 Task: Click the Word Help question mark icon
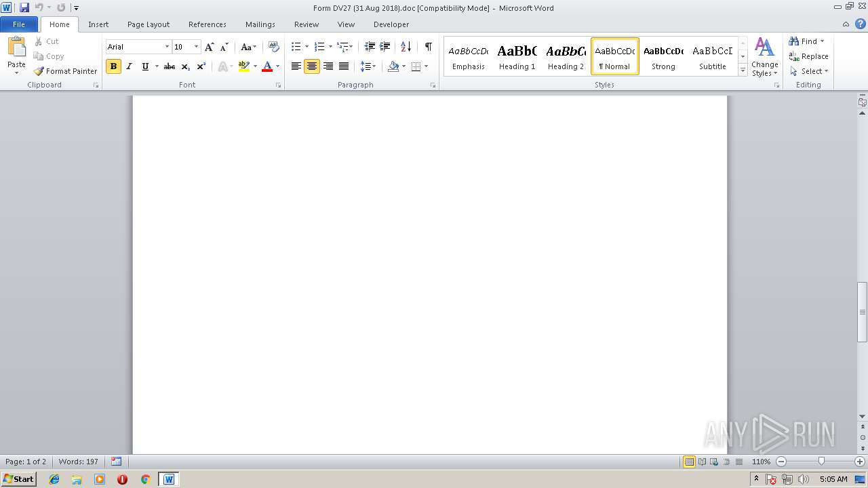pyautogui.click(x=861, y=24)
